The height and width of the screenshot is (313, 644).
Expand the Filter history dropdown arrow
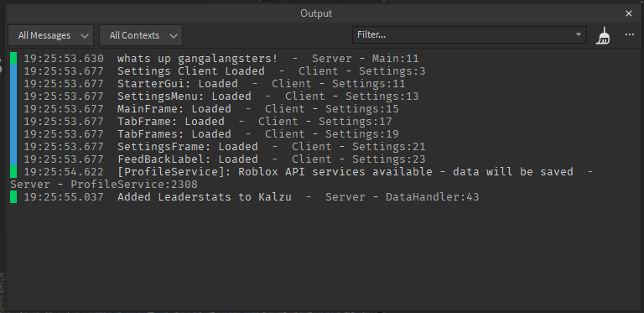pyautogui.click(x=579, y=34)
